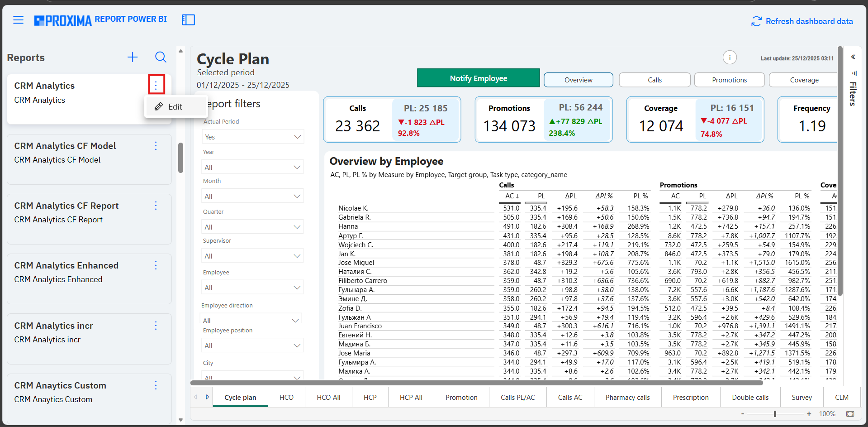This screenshot has width=868, height=427.
Task: Choose Edit from the context menu
Action: pyautogui.click(x=175, y=107)
